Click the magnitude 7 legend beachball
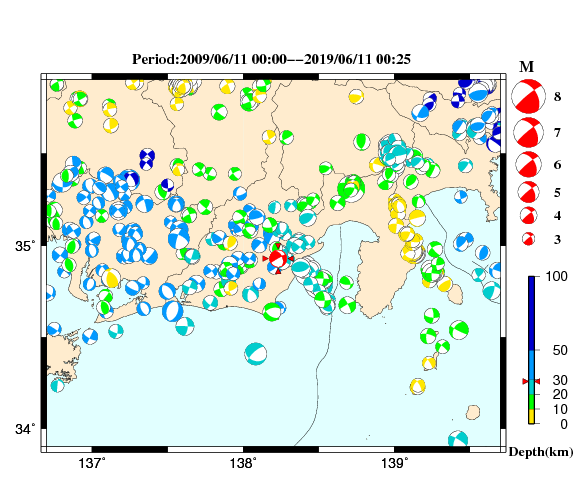This screenshot has height=500, width=580. (x=529, y=132)
